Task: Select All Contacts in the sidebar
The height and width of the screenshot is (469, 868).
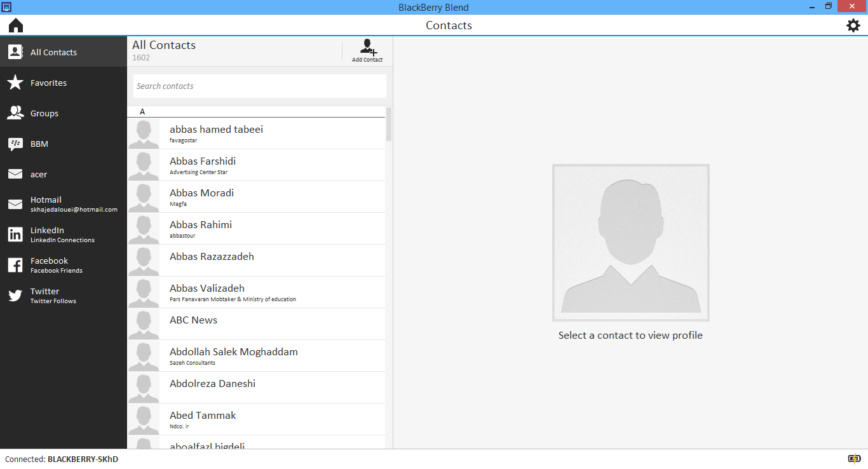Action: pos(53,52)
